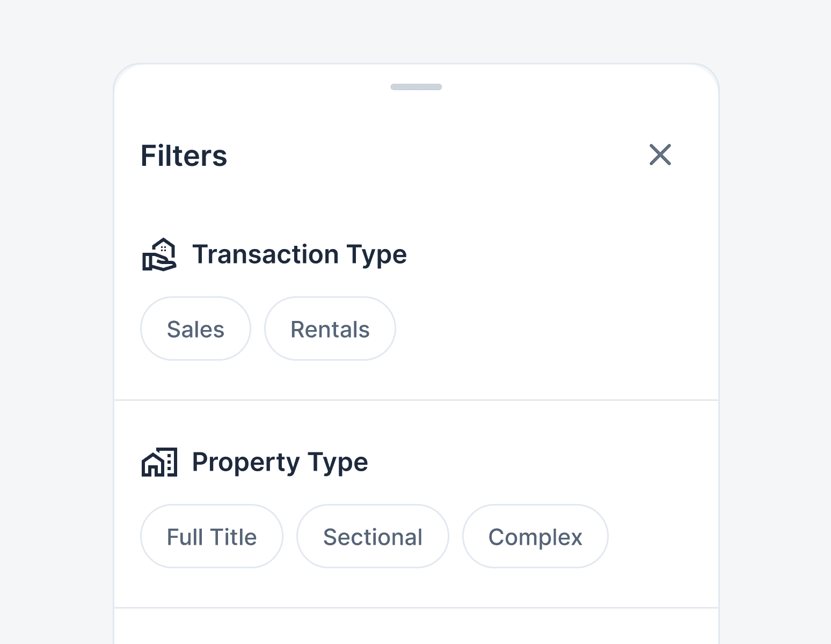Select the Full Title property chip

[x=212, y=536]
